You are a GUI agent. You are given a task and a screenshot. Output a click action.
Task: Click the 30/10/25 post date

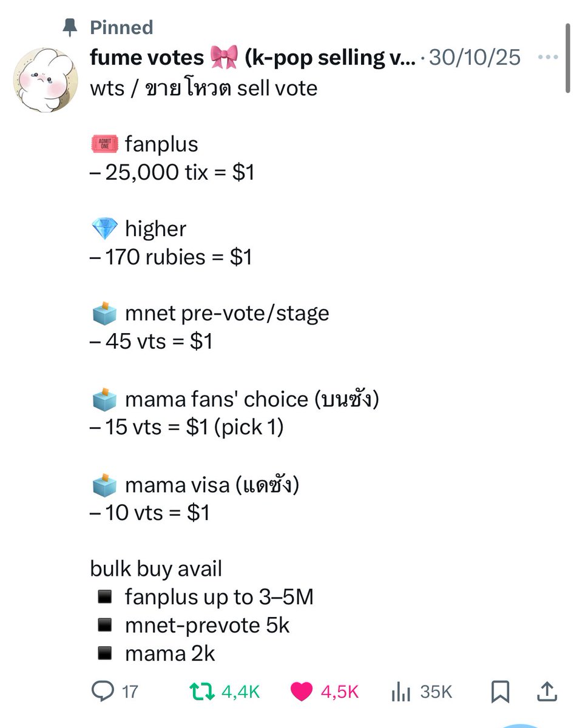pos(475,58)
